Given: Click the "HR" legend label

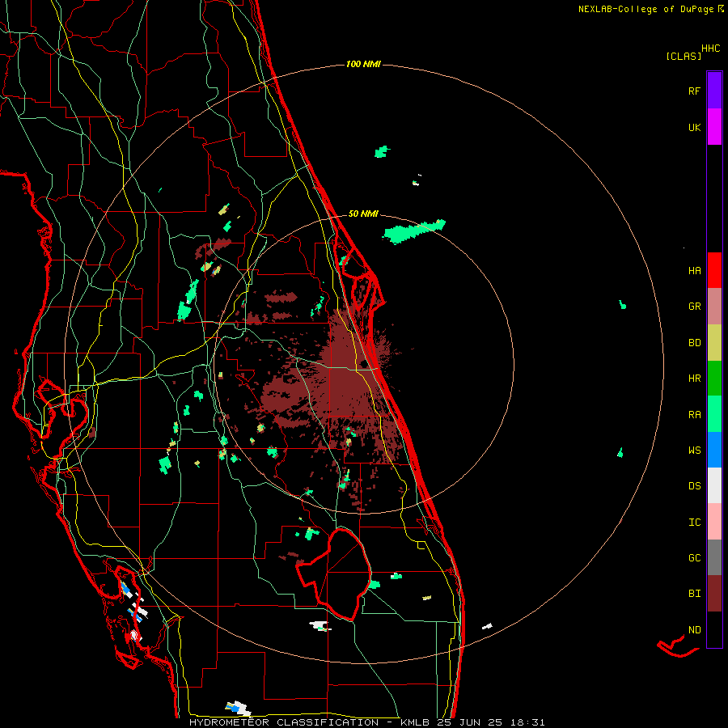Looking at the screenshot, I should (x=694, y=379).
